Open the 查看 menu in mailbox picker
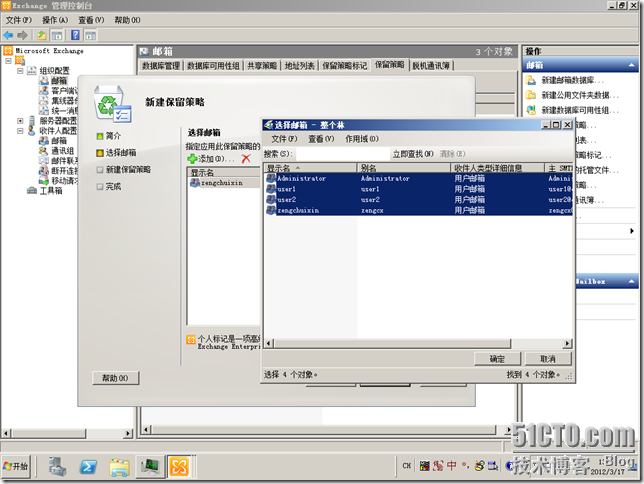The height and width of the screenshot is (484, 644). click(x=320, y=139)
